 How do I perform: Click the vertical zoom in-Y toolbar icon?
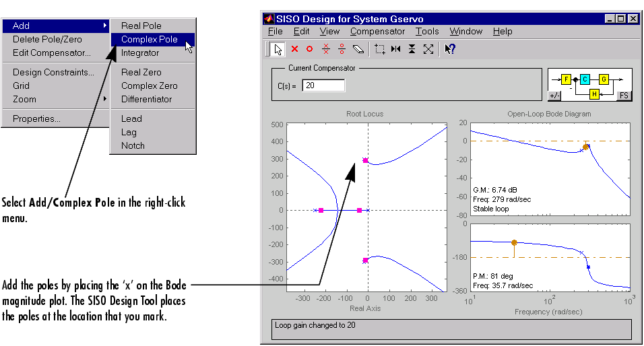(x=412, y=49)
